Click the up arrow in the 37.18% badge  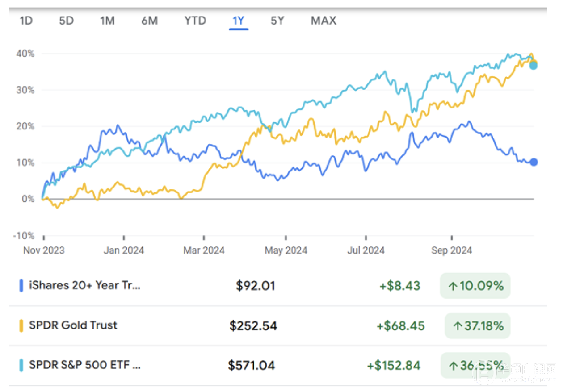[457, 326]
